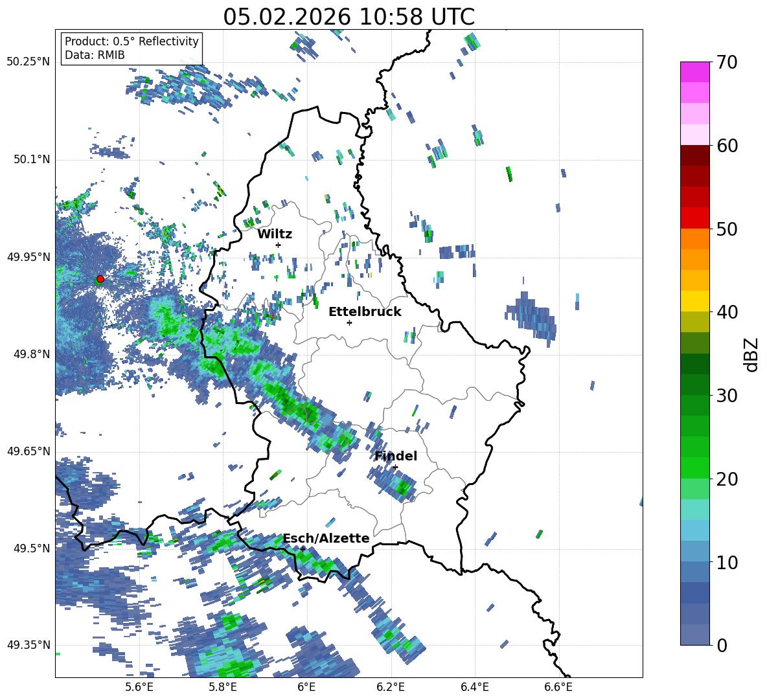Pick the magenta top swatch of colorbar
The height and width of the screenshot is (700, 767).
694,72
